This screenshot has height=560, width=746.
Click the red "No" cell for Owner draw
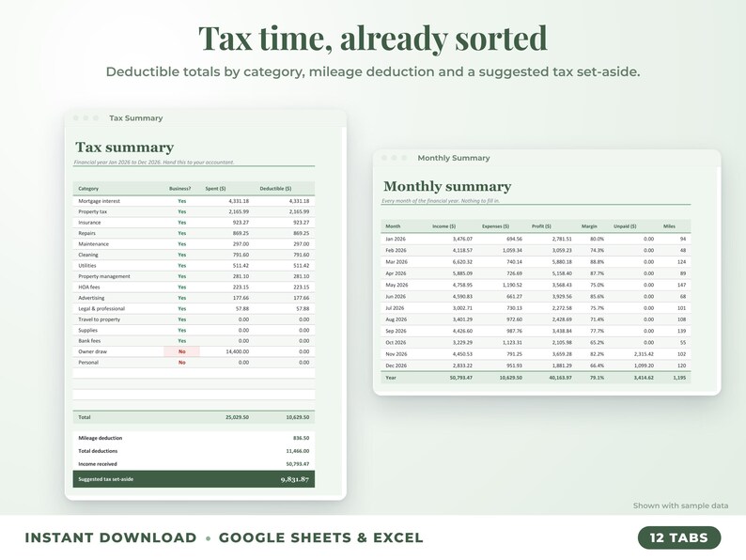(x=181, y=351)
